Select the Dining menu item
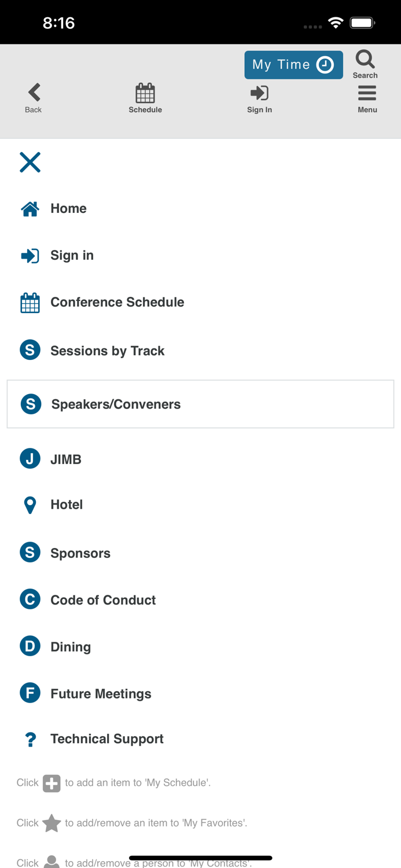This screenshot has width=401, height=868. coord(71,647)
